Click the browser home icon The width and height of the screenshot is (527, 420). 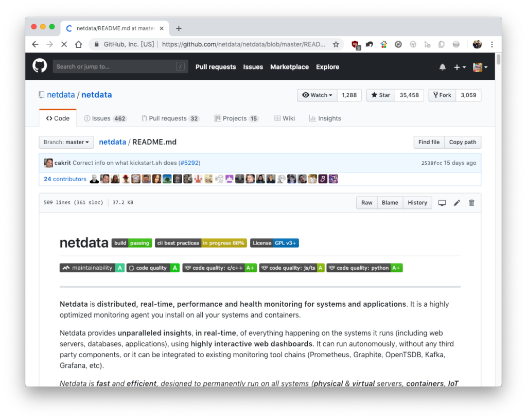[79, 44]
